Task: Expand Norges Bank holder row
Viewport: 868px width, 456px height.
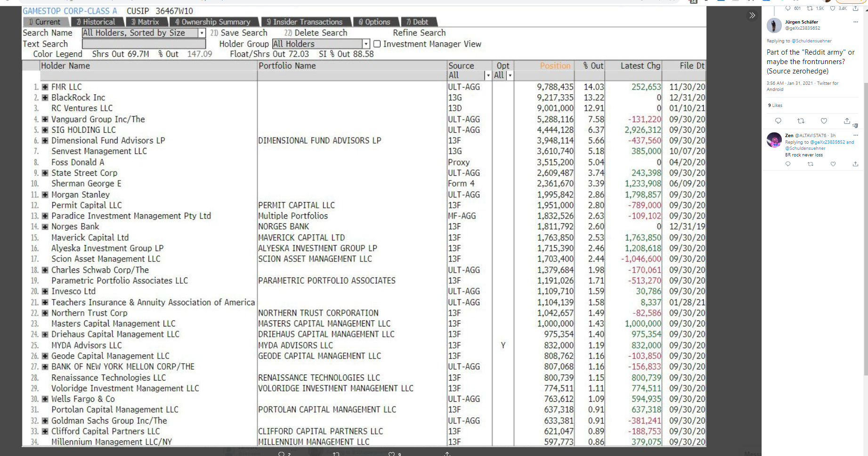Action: click(x=45, y=227)
